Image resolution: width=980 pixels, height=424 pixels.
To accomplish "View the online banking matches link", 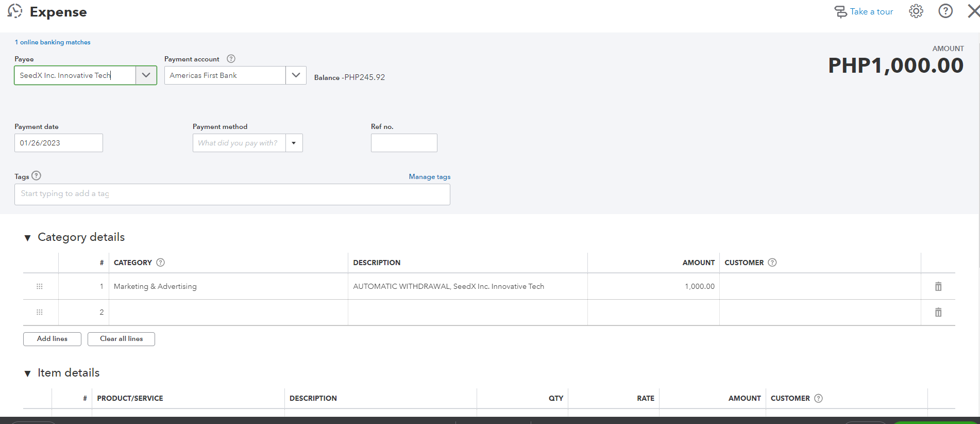I will click(x=53, y=42).
